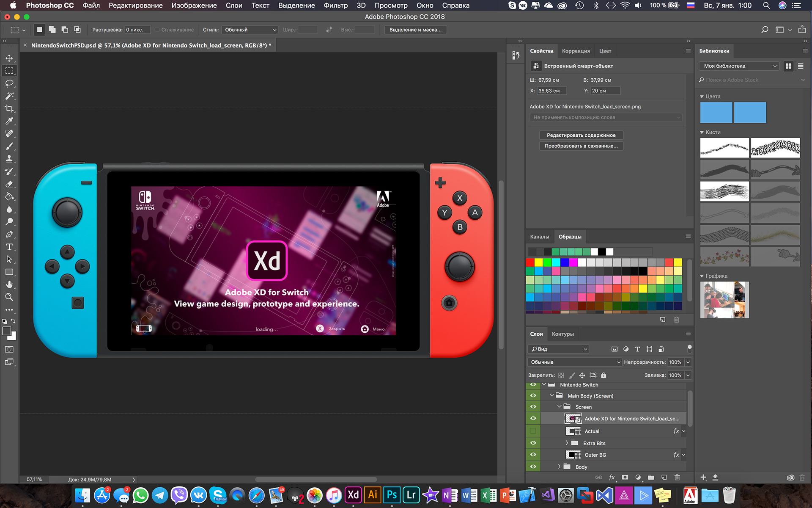Select the Clone Stamp tool
This screenshot has width=812, height=508.
click(9, 159)
